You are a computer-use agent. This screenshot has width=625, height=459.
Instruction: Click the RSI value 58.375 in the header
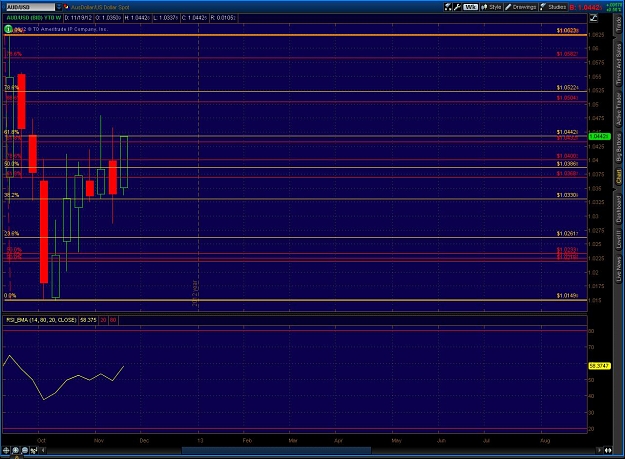click(x=88, y=320)
